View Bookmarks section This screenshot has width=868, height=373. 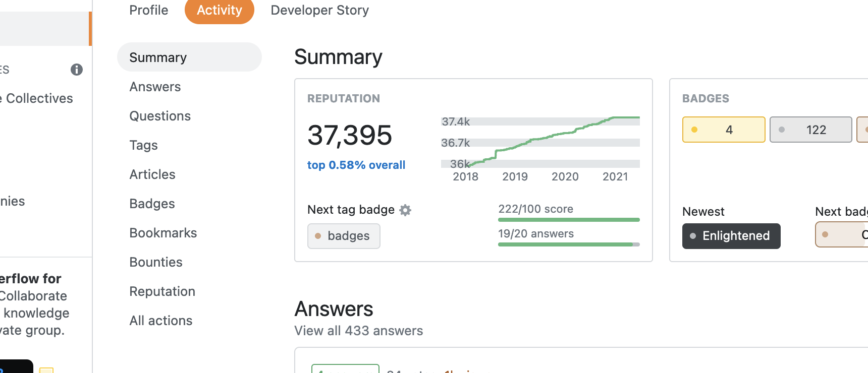pos(163,233)
